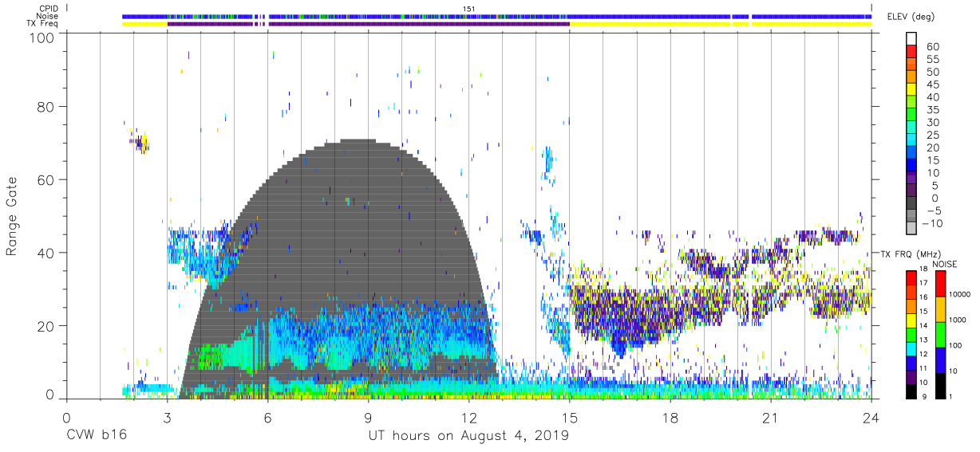Click the 151 CPID value
Image resolution: width=980 pixels, height=452 pixels.
click(x=469, y=8)
